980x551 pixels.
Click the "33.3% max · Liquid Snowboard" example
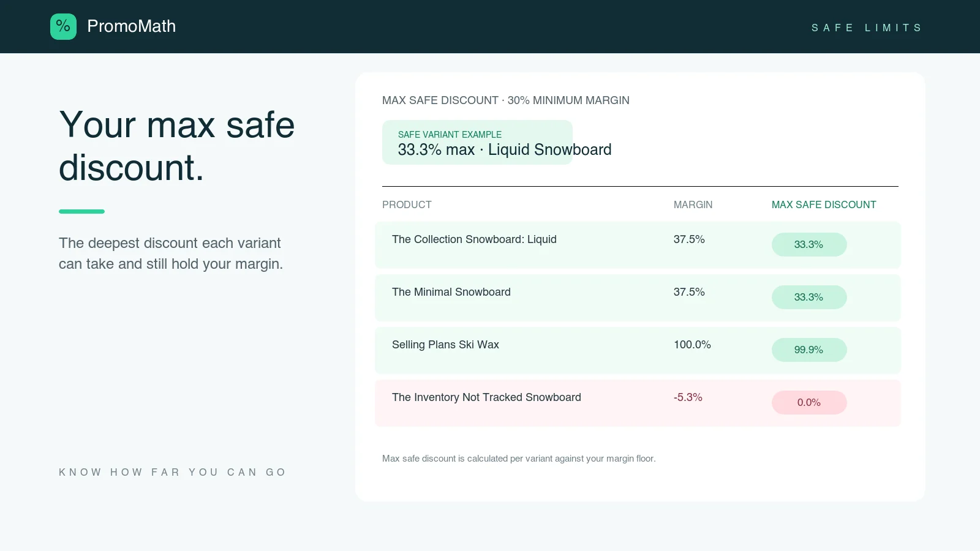pyautogui.click(x=505, y=150)
